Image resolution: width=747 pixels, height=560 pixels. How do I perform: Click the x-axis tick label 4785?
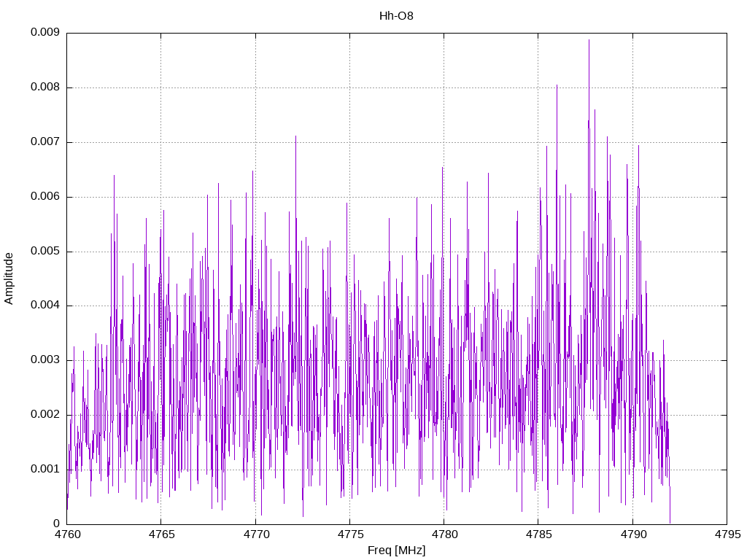coord(539,534)
